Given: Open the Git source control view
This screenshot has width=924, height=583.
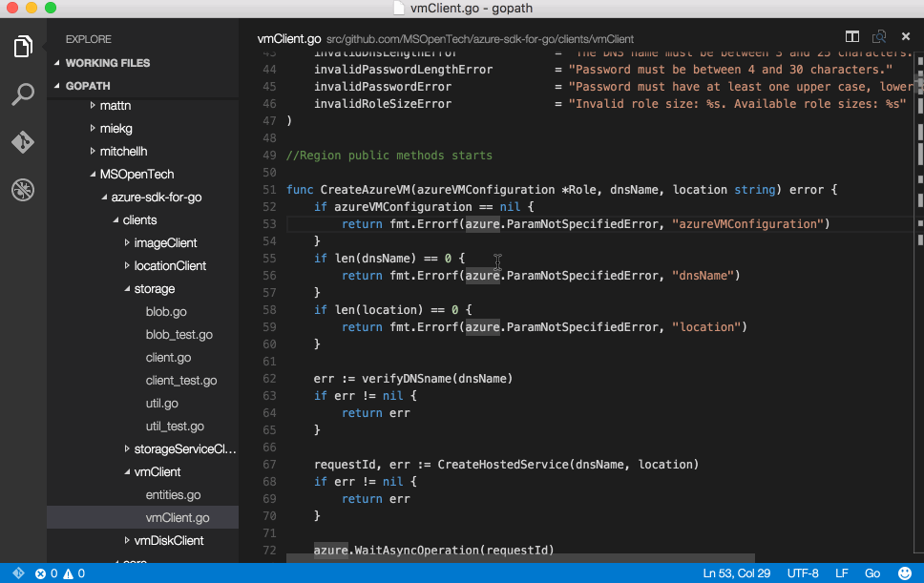Looking at the screenshot, I should point(23,141).
